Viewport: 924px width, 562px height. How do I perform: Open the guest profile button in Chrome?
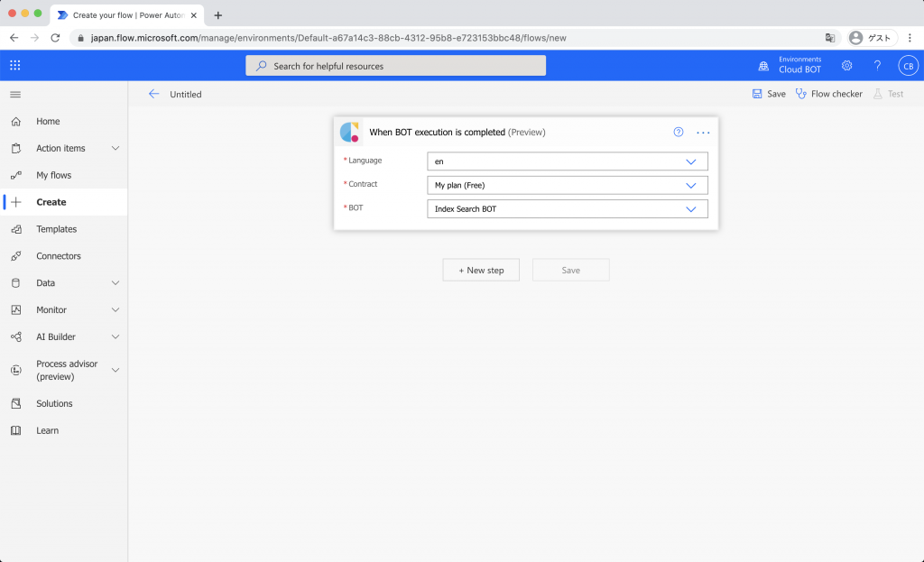pos(873,38)
